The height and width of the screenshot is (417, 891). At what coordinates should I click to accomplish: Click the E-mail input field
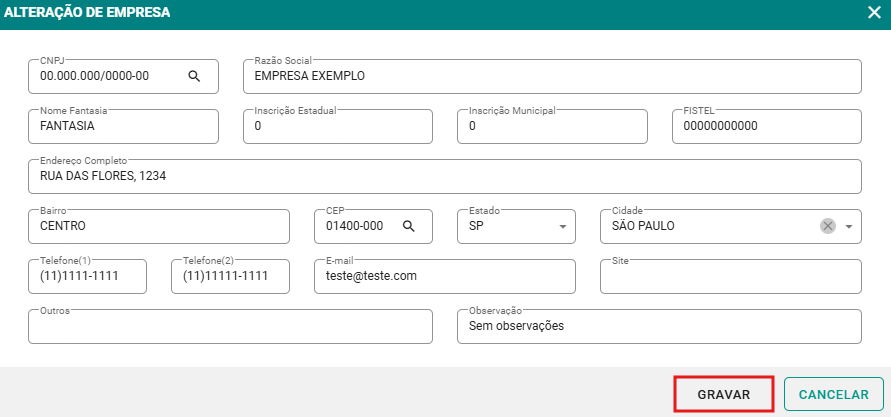pos(444,277)
